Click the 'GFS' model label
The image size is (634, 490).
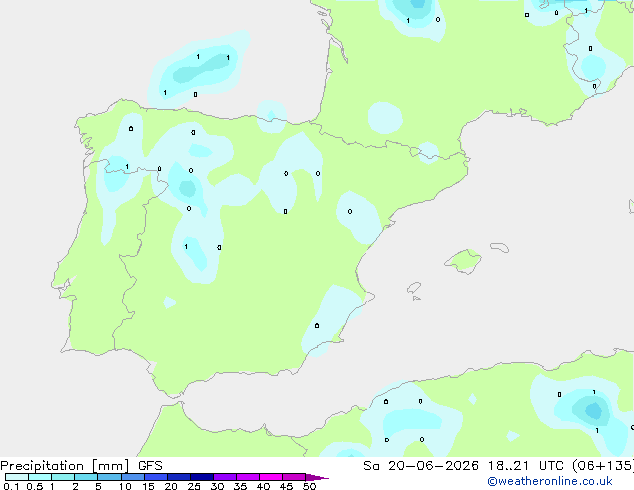click(x=150, y=466)
